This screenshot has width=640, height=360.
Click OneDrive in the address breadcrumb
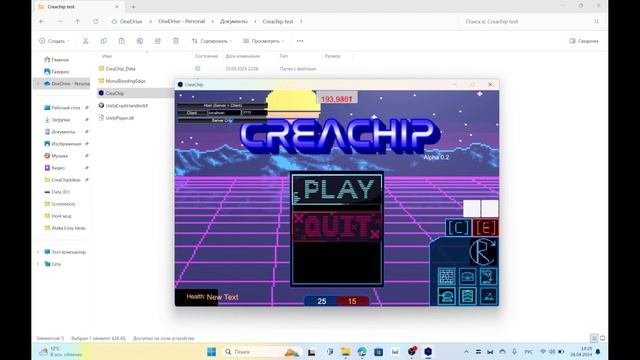pyautogui.click(x=131, y=21)
